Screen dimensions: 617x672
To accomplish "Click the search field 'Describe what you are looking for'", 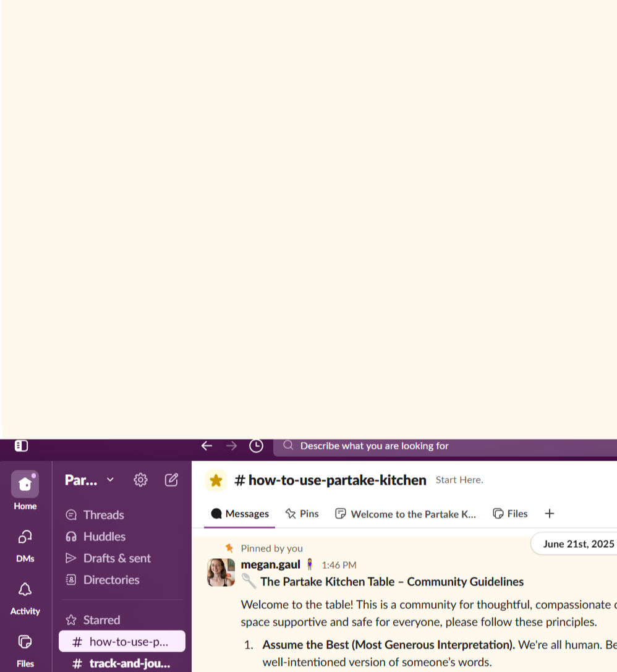I will 445,446.
